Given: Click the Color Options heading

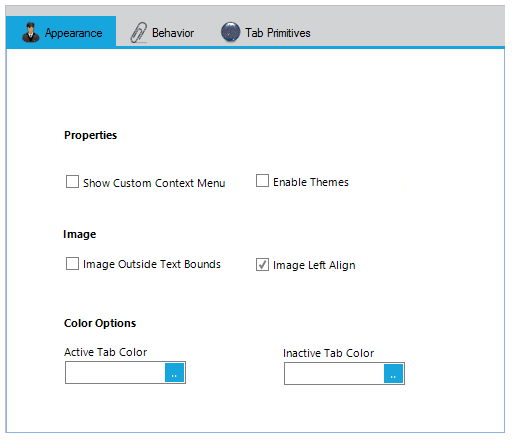Looking at the screenshot, I should pyautogui.click(x=100, y=323).
